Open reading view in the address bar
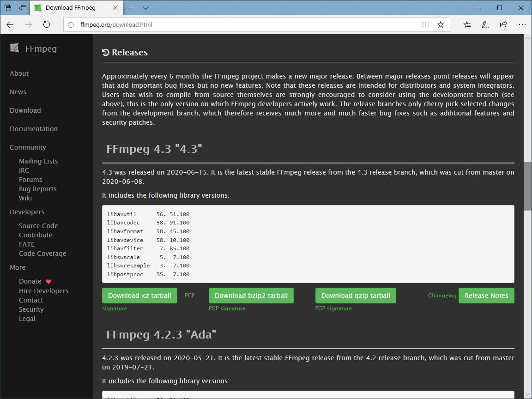This screenshot has width=532, height=399. [x=425, y=24]
